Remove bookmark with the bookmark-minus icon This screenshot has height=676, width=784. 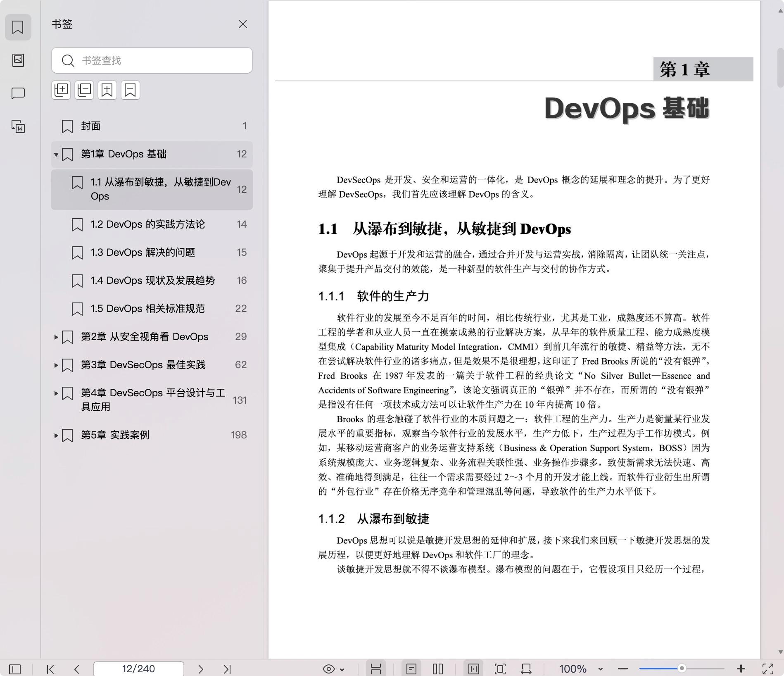(131, 90)
